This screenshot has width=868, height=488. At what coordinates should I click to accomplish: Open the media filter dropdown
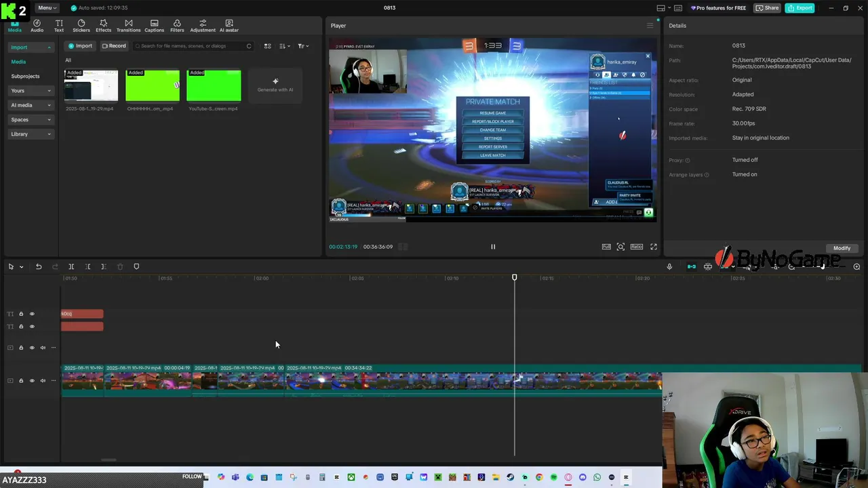coord(303,46)
